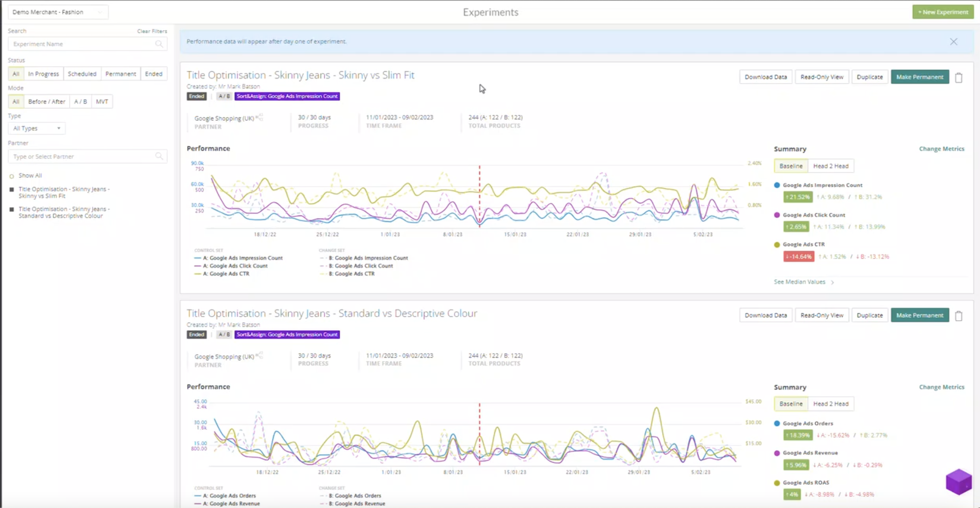The height and width of the screenshot is (508, 980).
Task: Toggle Standard vs Descriptive Colour checkbox
Action: (12, 210)
